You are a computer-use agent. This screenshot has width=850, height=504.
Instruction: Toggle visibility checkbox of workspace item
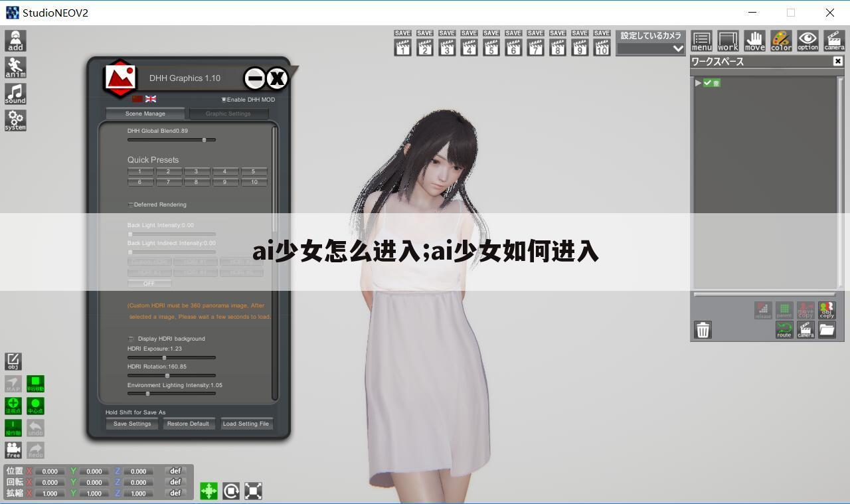point(708,83)
